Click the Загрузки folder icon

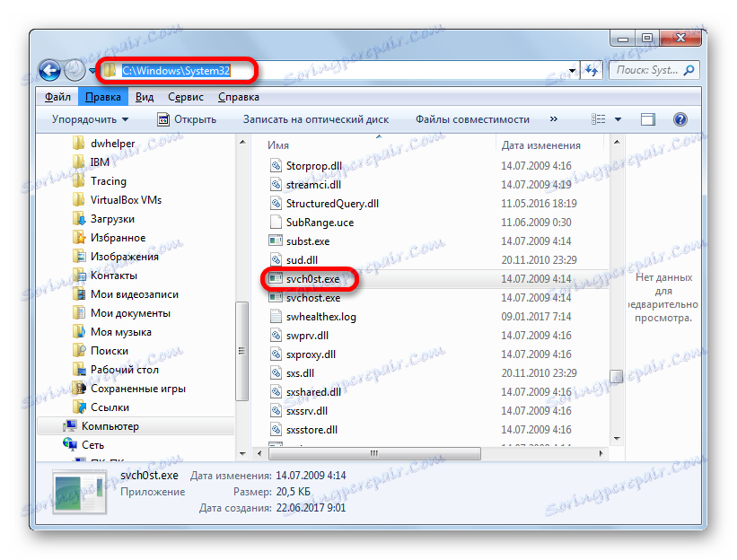79,218
